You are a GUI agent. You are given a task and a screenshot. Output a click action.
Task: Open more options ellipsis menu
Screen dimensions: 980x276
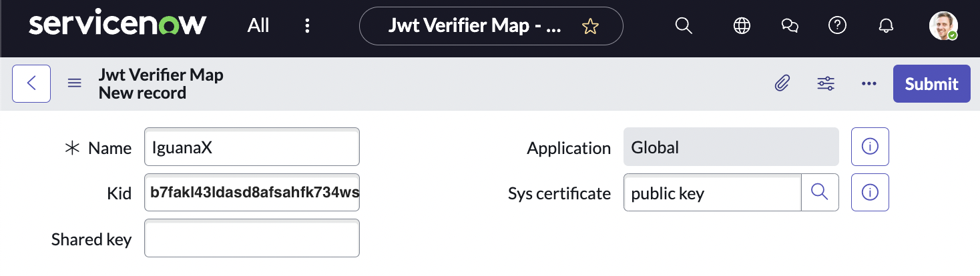pyautogui.click(x=869, y=83)
